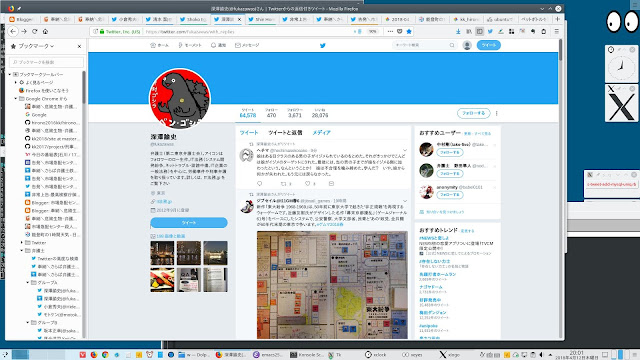Close the bookmarks sidebar

coord(79,46)
